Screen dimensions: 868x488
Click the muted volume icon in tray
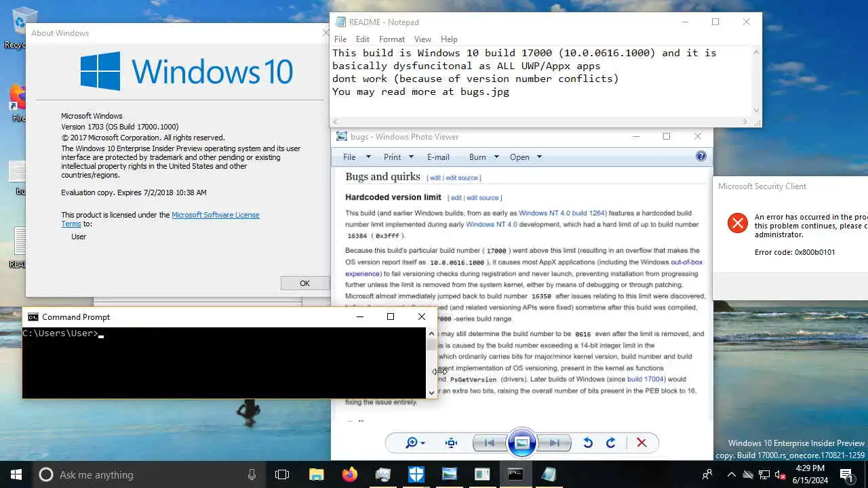click(x=781, y=474)
